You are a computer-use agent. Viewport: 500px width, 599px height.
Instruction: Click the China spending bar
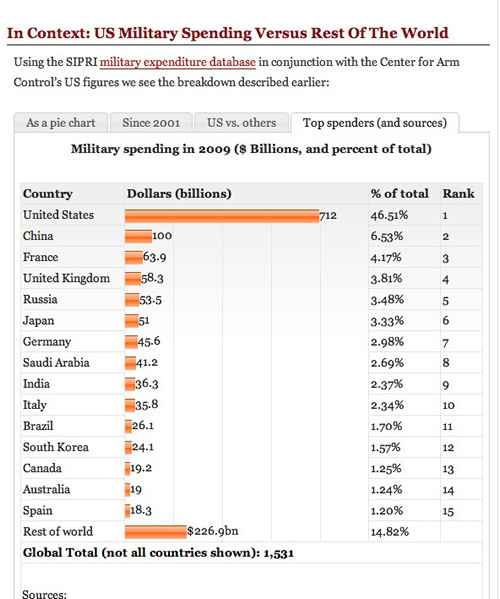click(x=138, y=236)
